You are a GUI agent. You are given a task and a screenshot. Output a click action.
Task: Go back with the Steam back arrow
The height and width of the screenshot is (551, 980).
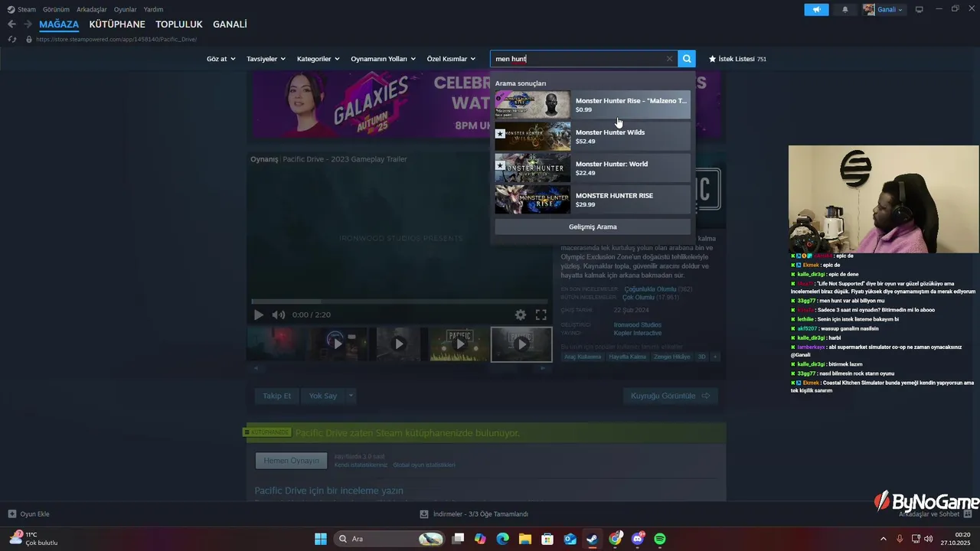(11, 24)
